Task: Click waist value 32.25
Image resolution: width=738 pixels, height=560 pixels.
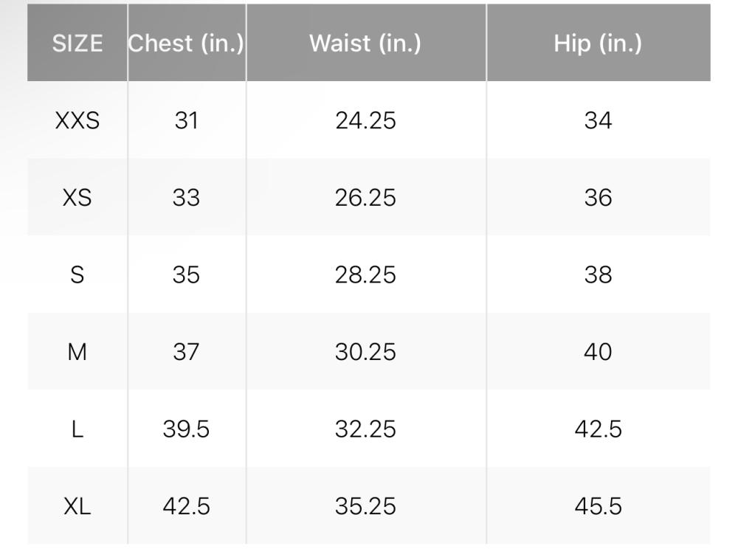Action: (x=365, y=429)
